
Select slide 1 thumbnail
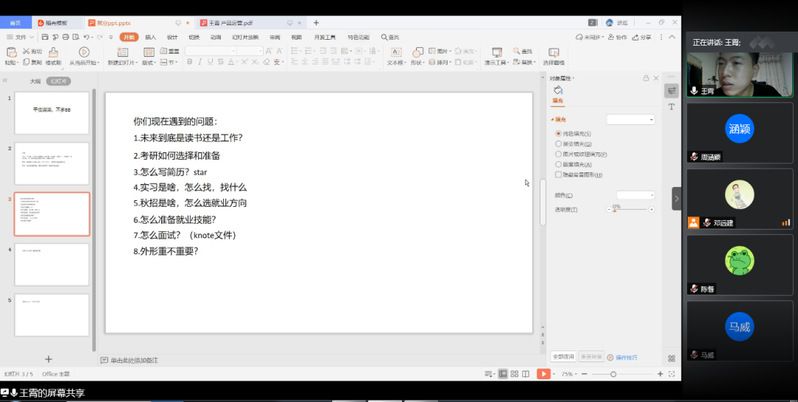(x=52, y=113)
